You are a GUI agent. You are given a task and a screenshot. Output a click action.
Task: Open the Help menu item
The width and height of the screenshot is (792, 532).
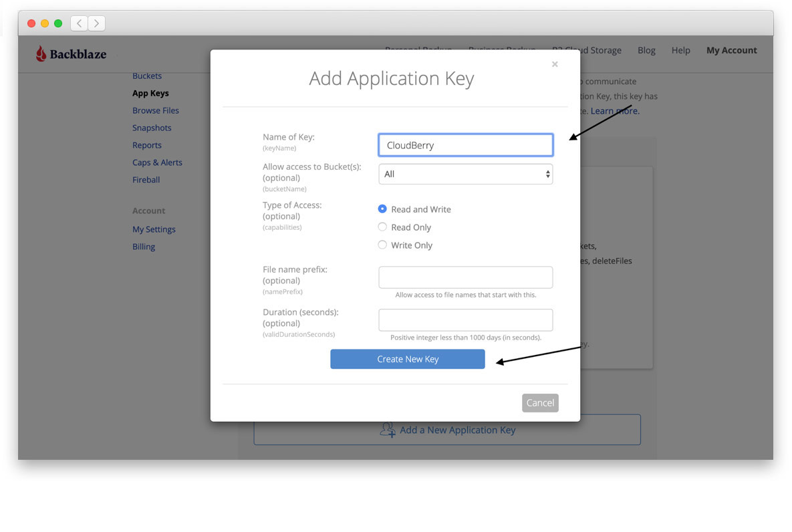pyautogui.click(x=680, y=50)
